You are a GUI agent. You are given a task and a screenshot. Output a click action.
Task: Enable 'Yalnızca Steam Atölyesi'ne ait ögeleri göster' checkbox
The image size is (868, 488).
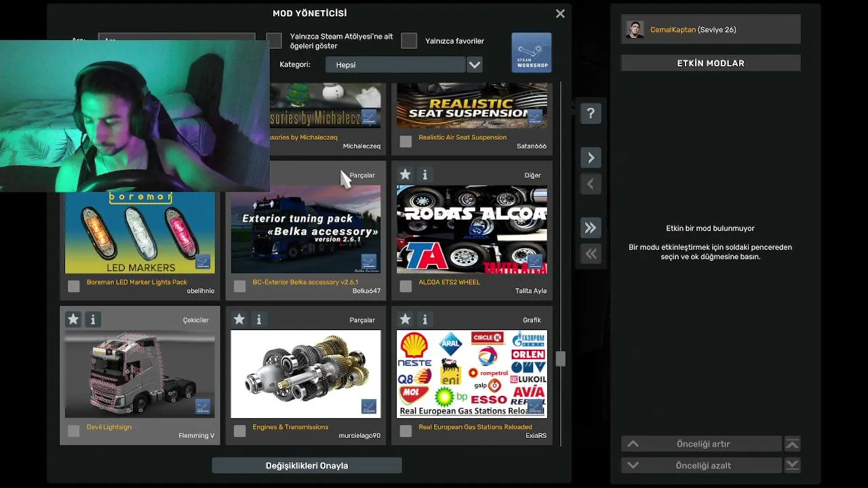click(274, 41)
